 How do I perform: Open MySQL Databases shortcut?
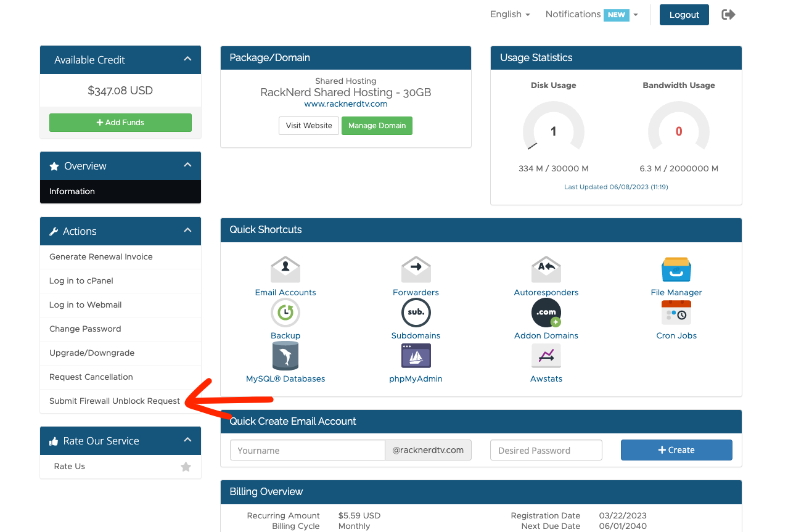285,356
